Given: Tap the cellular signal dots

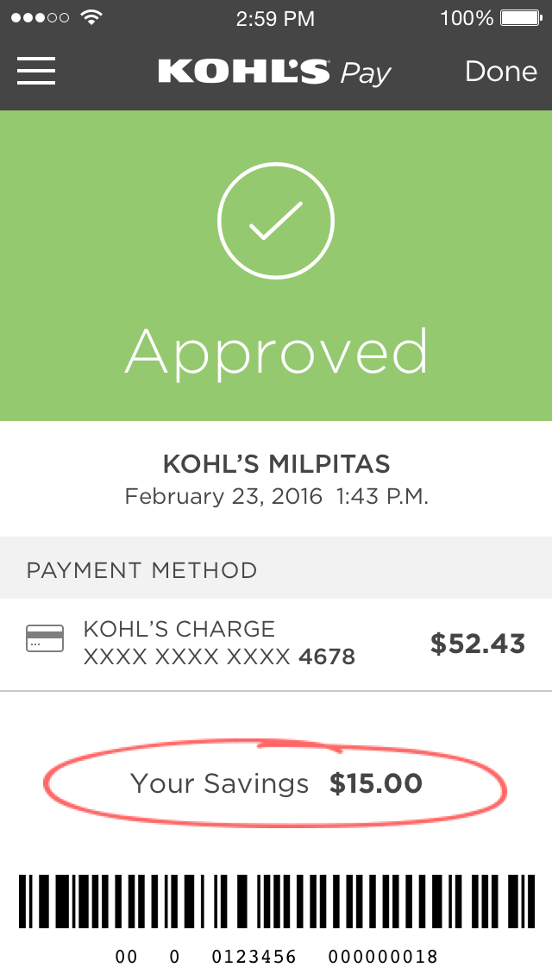Looking at the screenshot, I should click(41, 18).
